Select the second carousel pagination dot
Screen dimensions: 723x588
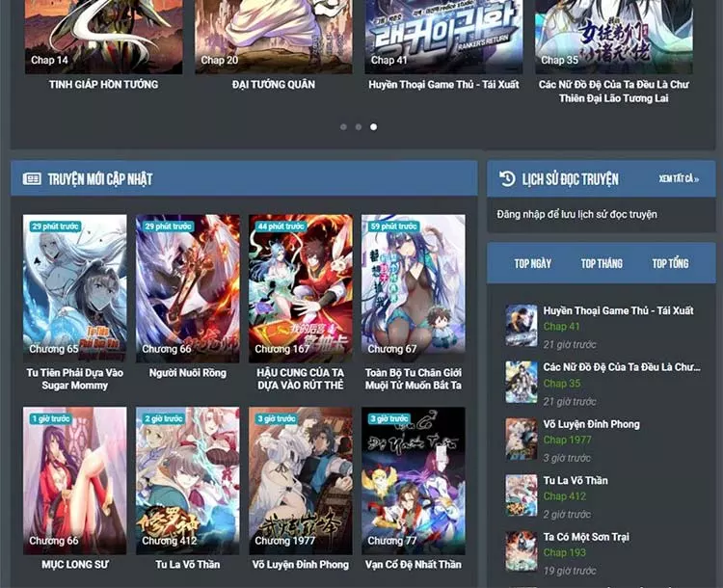pos(359,126)
